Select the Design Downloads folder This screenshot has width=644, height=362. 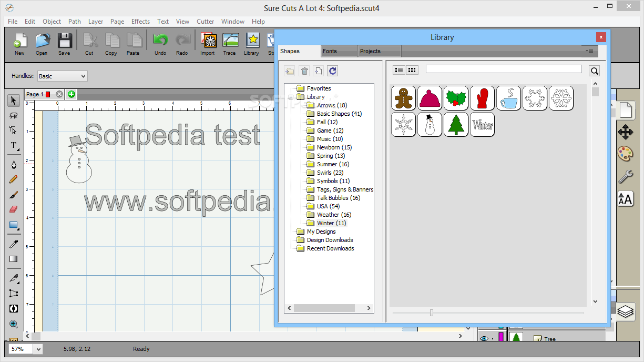pyautogui.click(x=330, y=240)
